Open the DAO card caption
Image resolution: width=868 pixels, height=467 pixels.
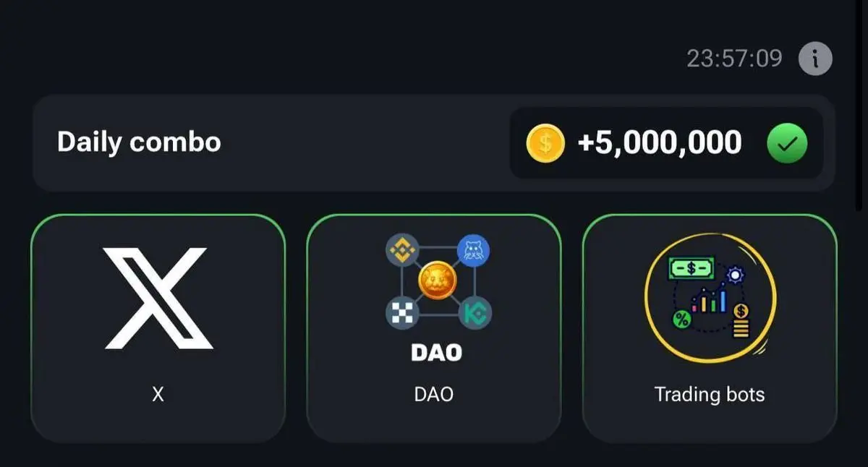(434, 395)
